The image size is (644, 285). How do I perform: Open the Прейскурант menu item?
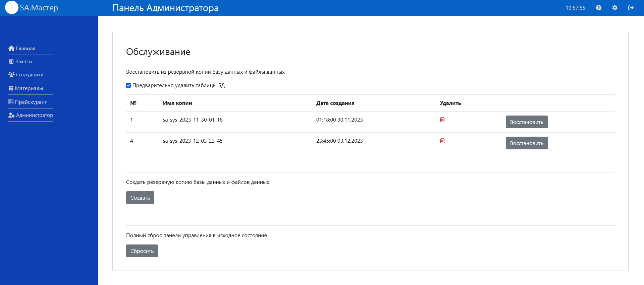(31, 102)
